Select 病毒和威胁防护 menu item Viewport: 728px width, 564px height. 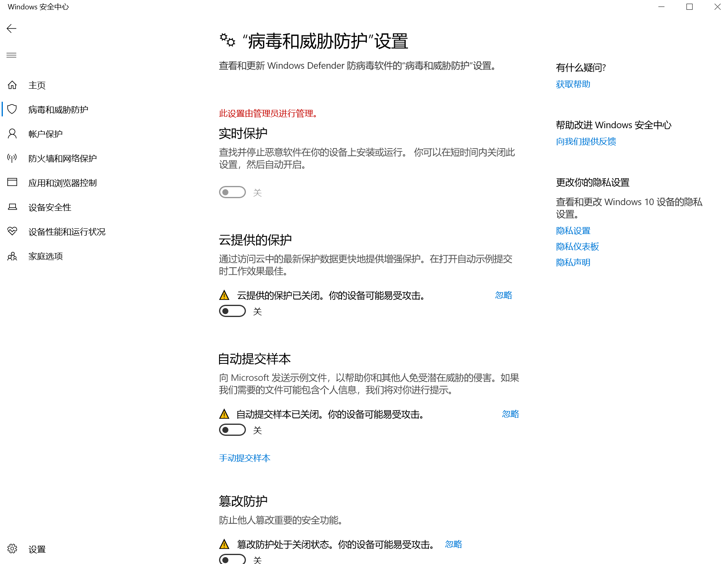pos(58,109)
